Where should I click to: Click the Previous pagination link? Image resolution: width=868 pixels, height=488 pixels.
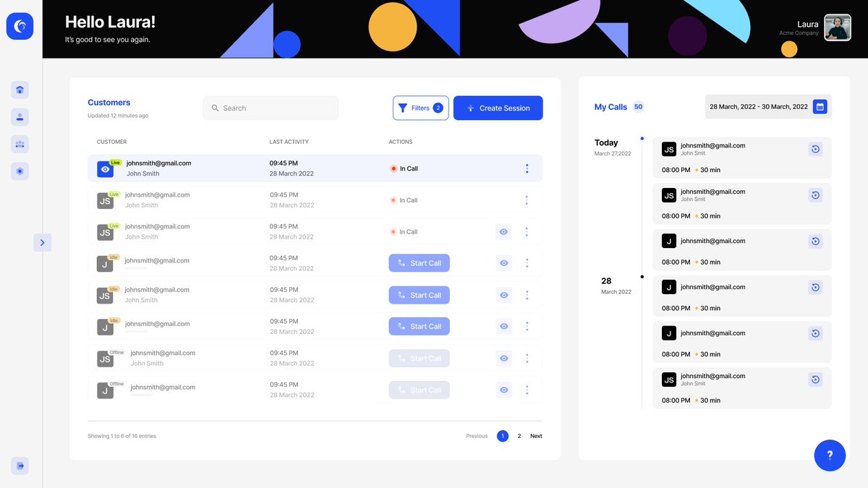(477, 436)
